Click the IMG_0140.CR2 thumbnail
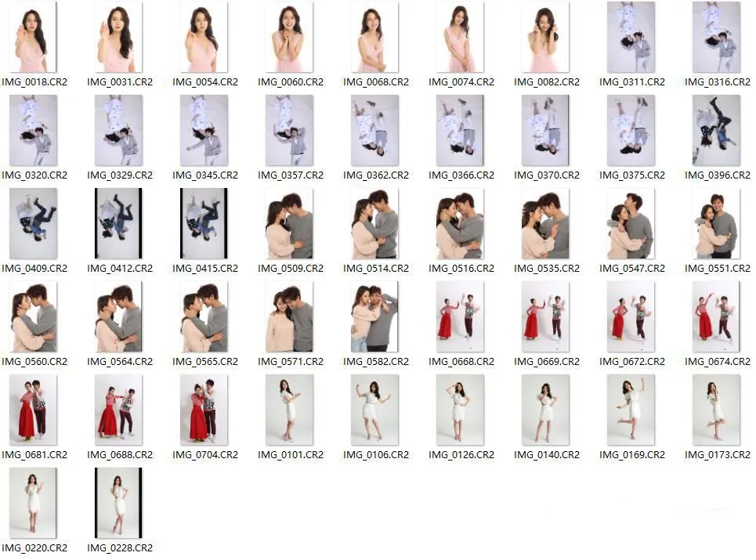Image resolution: width=756 pixels, height=560 pixels. pos(545,410)
